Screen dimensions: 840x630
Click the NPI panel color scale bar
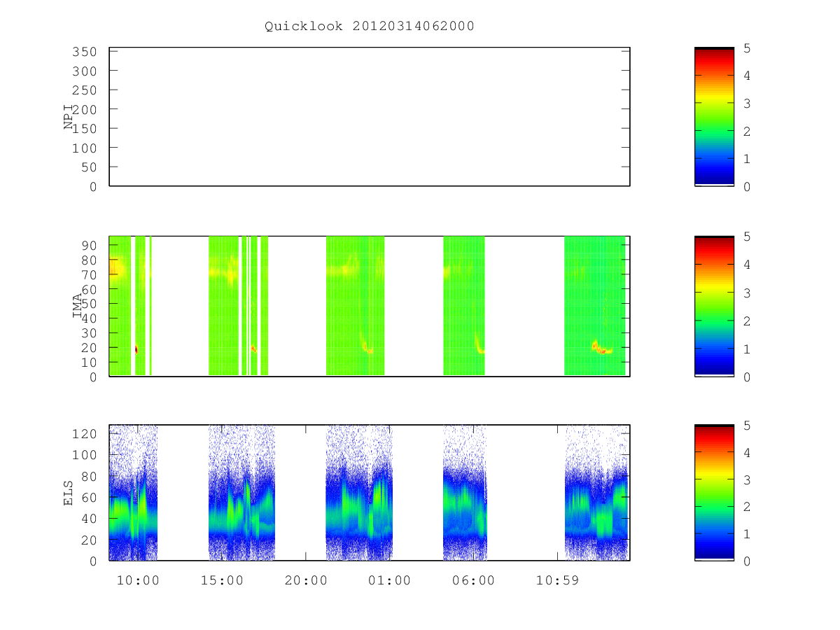click(x=714, y=117)
